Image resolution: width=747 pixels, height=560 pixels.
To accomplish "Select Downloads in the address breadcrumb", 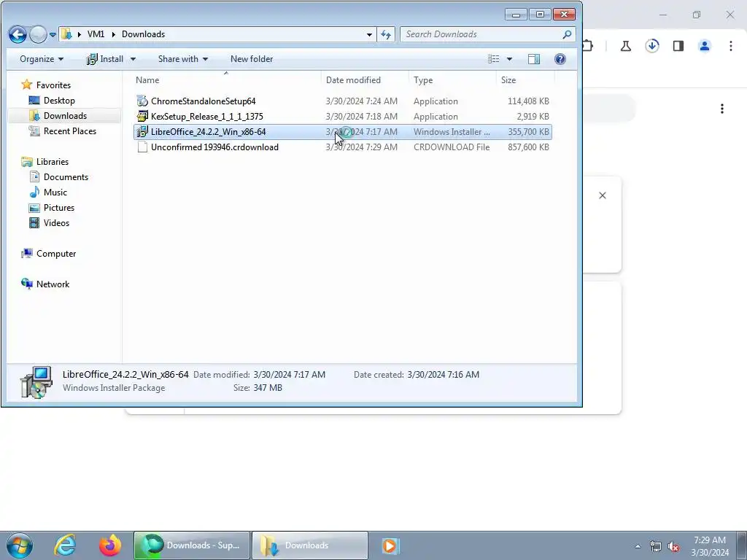I will click(144, 34).
